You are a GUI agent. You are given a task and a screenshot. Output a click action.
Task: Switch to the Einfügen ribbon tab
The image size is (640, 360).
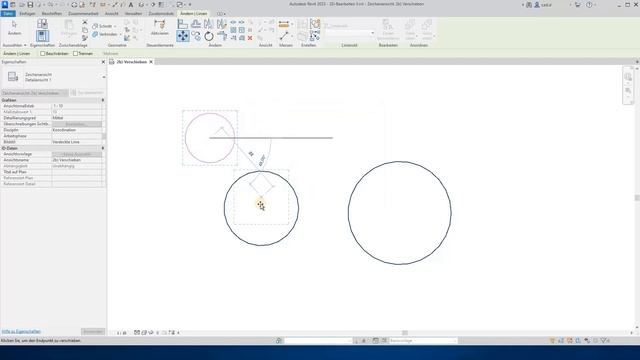point(27,13)
